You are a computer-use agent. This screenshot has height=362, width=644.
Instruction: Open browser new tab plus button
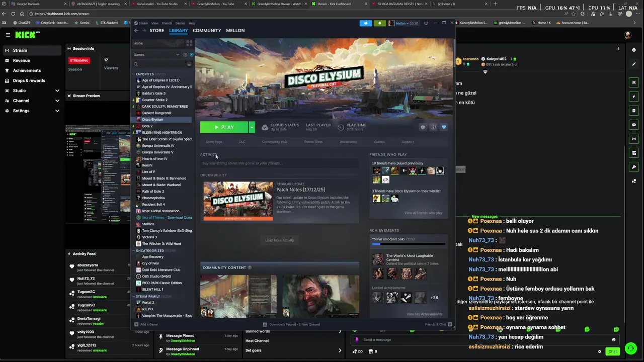point(495,4)
